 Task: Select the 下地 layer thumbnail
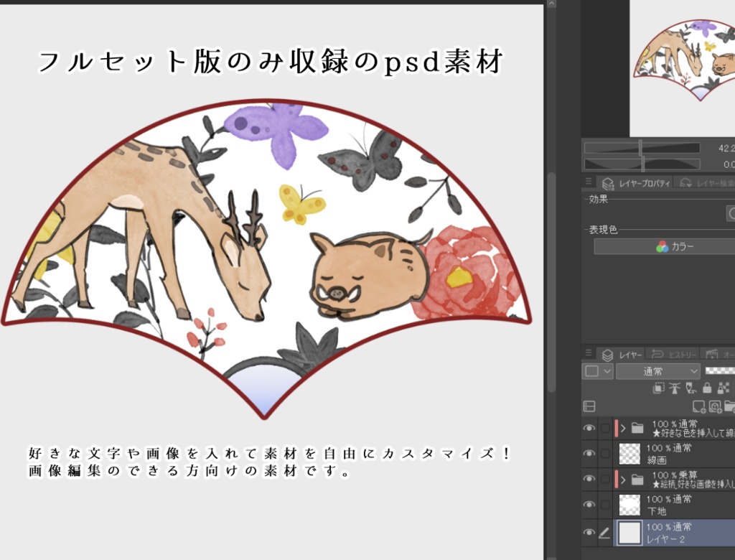coord(629,505)
